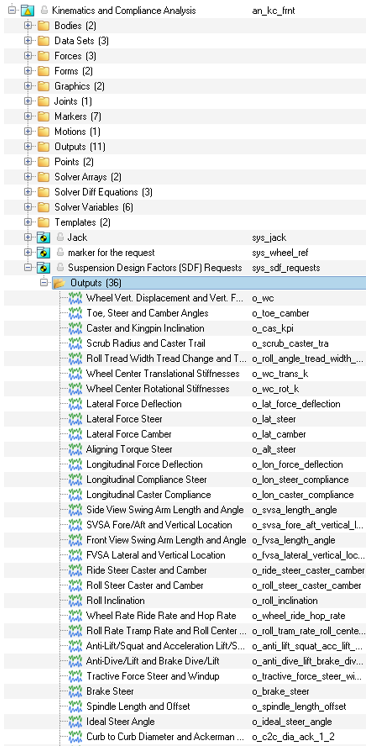Select Curb to Curb Diameter and Ackerman
368x753 pixels.
pos(166,737)
